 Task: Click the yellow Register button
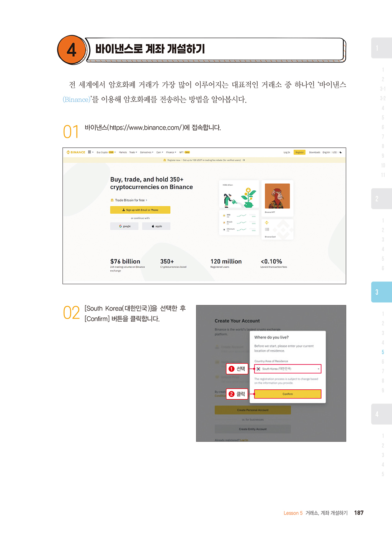tap(299, 152)
